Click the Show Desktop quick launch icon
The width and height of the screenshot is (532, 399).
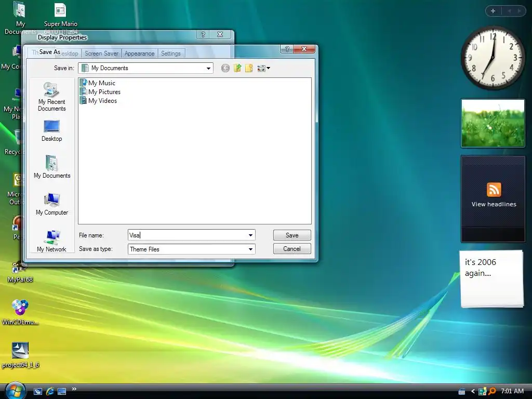tap(62, 392)
